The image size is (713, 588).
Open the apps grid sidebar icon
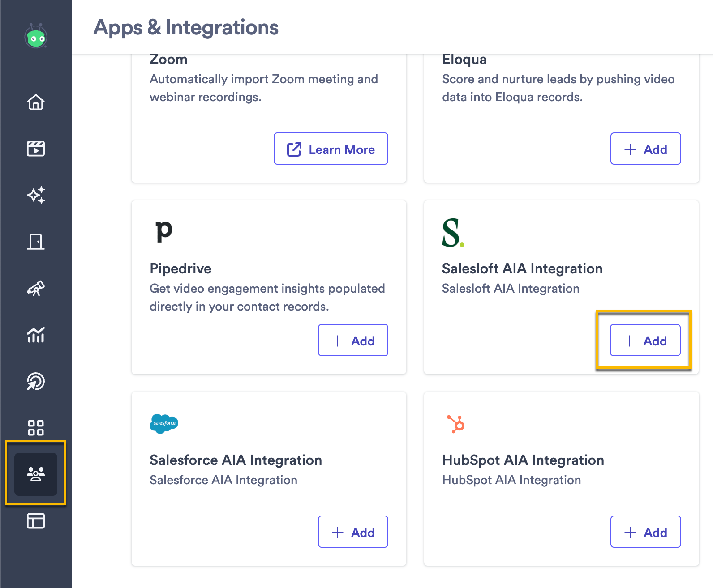click(36, 428)
